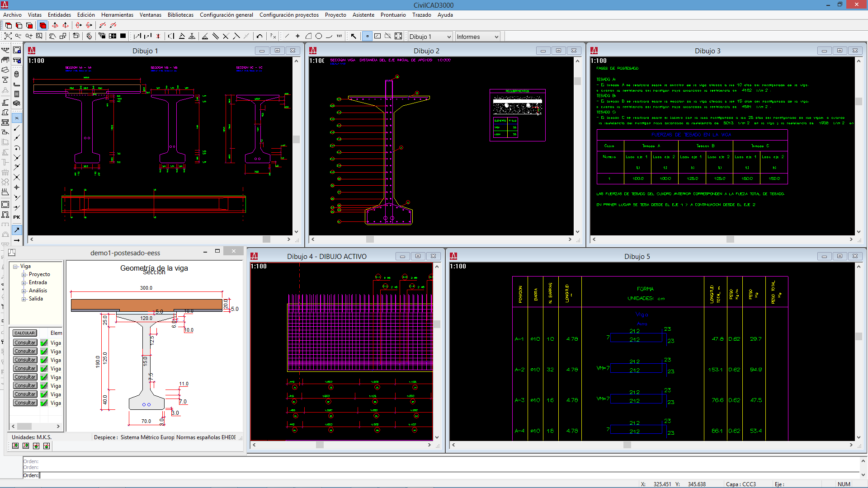Click the first Consultar button

pos(25,343)
